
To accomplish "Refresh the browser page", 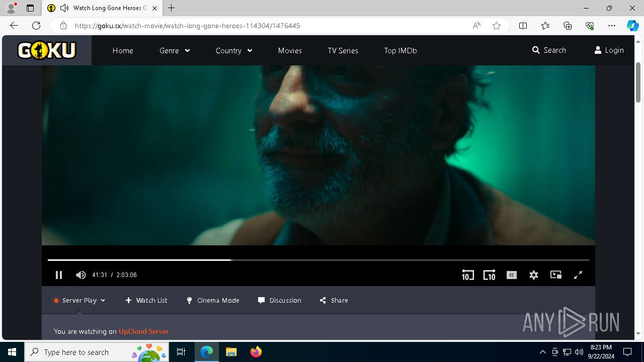I will [x=36, y=26].
